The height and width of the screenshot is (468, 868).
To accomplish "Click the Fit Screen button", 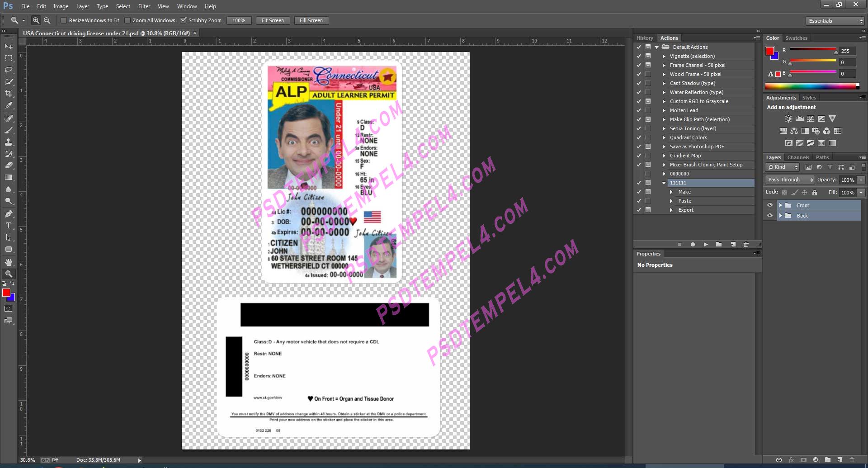I will pos(273,20).
